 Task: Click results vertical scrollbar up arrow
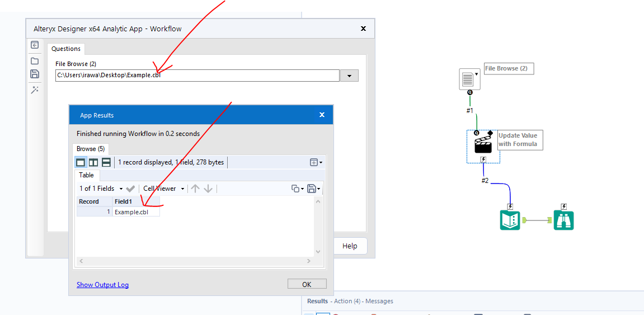point(317,201)
